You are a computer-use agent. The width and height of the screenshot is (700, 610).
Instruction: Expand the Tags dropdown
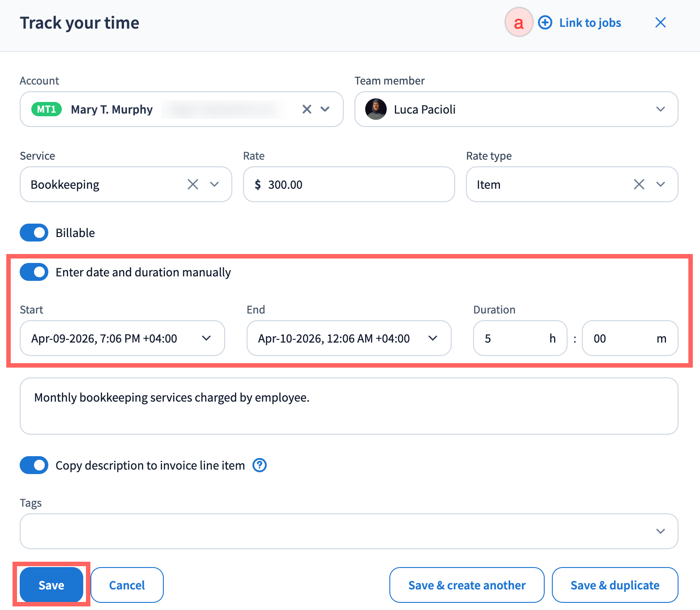coord(660,531)
